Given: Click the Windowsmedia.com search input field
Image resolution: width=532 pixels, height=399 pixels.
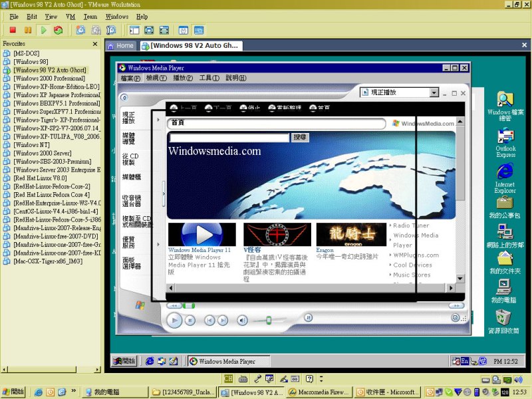Looking at the screenshot, I should (x=229, y=137).
